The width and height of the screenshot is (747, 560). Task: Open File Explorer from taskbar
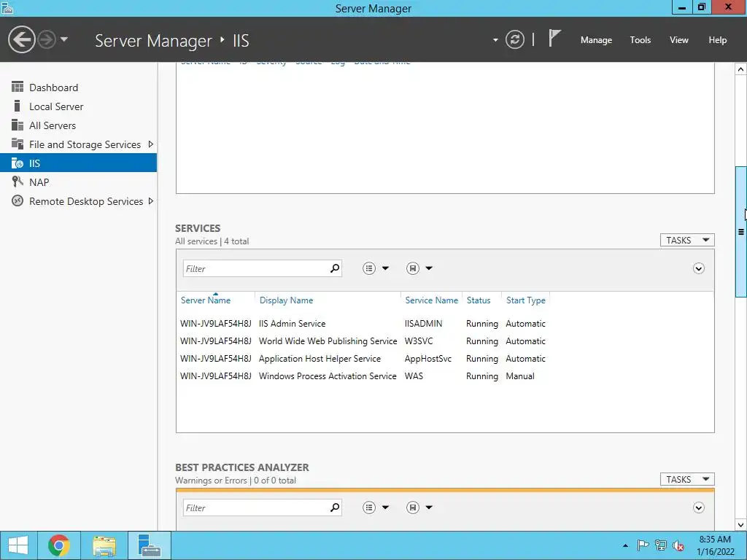(104, 545)
